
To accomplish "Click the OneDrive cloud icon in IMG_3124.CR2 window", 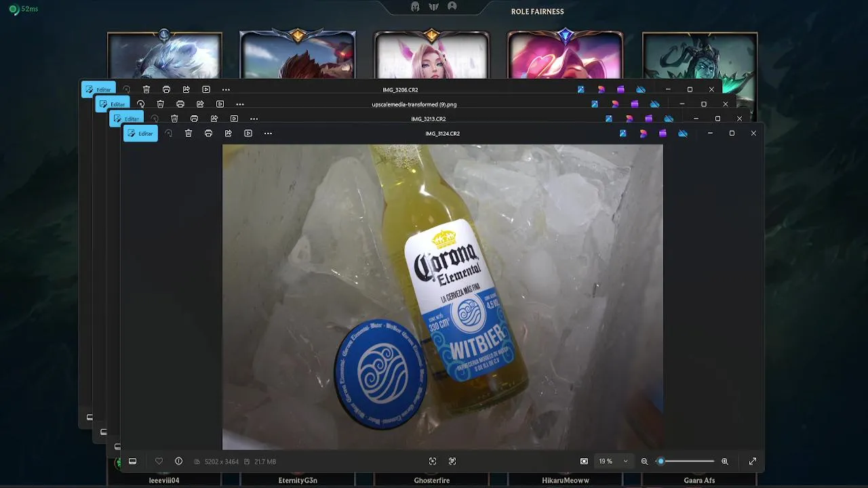I will pos(683,134).
